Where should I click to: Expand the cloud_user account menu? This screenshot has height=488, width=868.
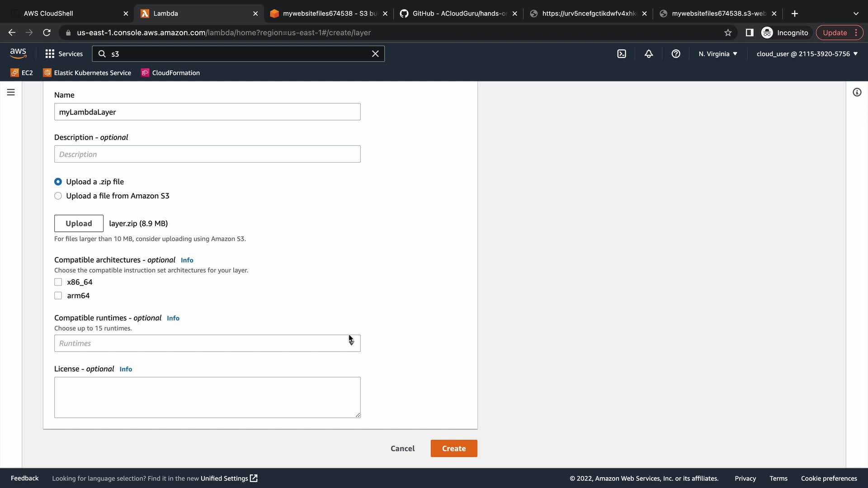807,54
